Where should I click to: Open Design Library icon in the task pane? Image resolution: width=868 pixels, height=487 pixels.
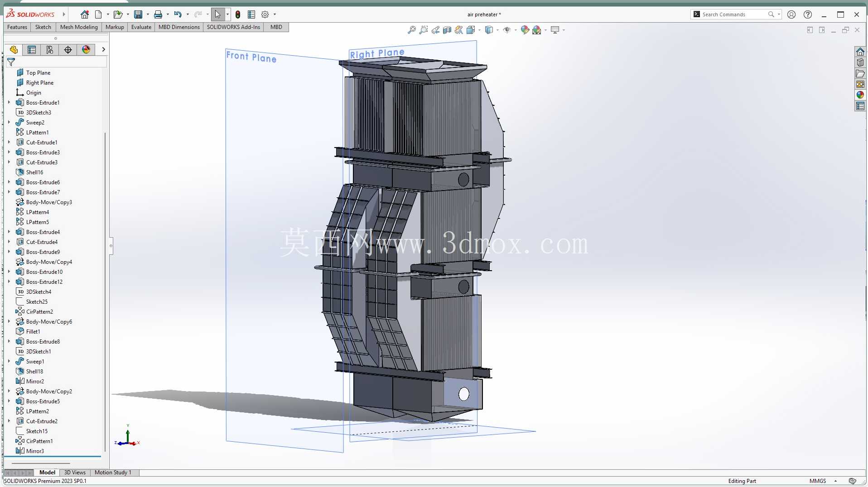(x=860, y=62)
